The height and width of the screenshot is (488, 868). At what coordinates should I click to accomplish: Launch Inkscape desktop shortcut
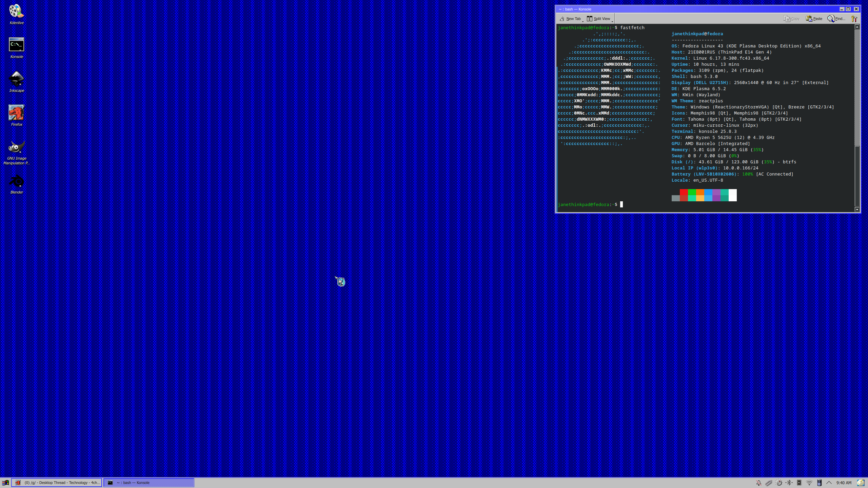click(16, 79)
